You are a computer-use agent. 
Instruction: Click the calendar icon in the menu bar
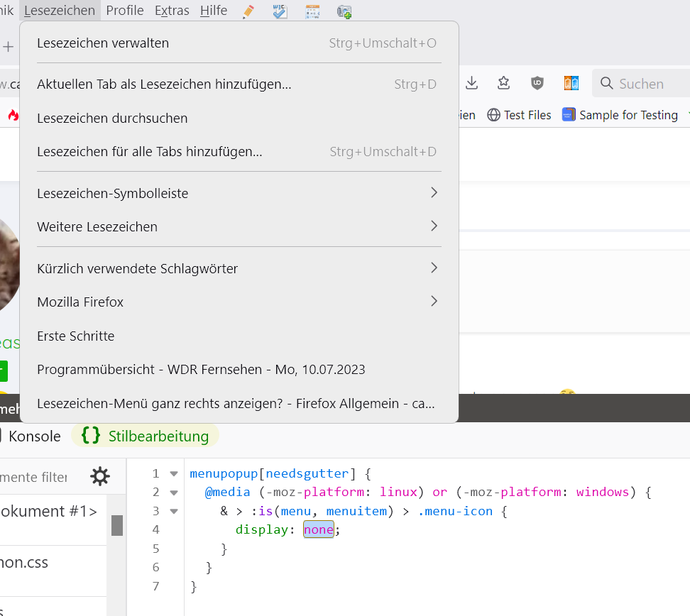tap(312, 11)
